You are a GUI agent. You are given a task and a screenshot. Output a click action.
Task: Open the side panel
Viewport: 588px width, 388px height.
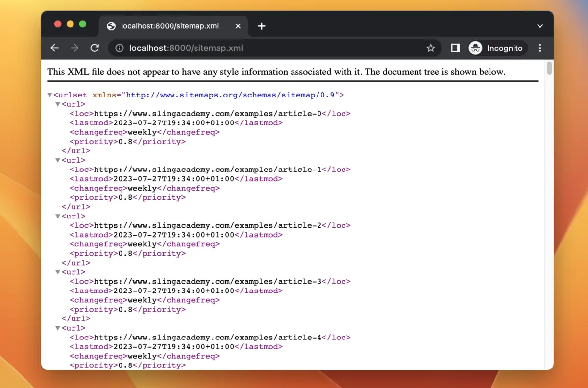coord(455,48)
